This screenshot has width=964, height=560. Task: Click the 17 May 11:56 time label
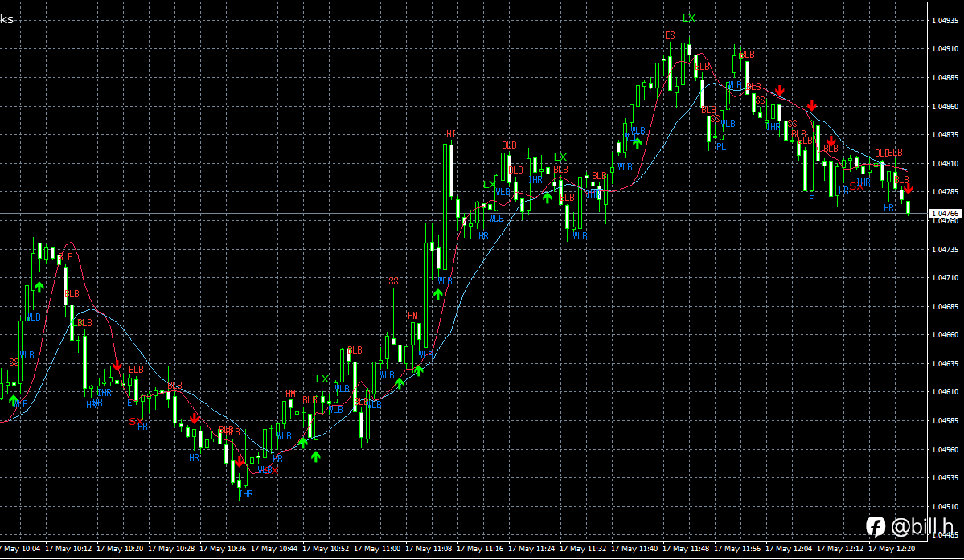(738, 549)
